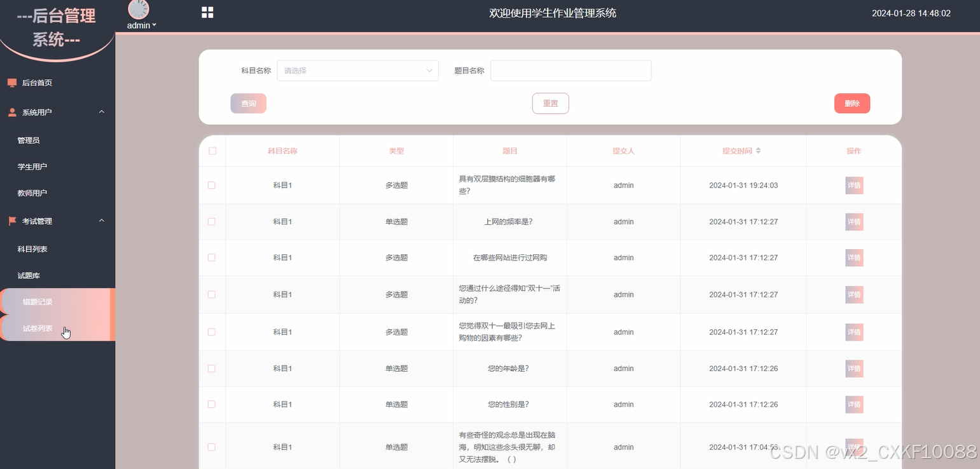Select 错题记录 in the sidebar
This screenshot has height=469, width=980.
point(57,302)
